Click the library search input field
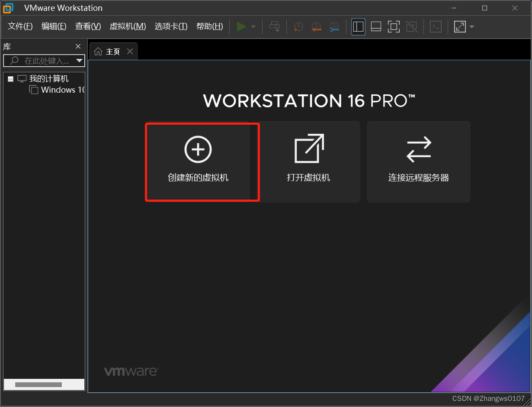 pyautogui.click(x=44, y=61)
